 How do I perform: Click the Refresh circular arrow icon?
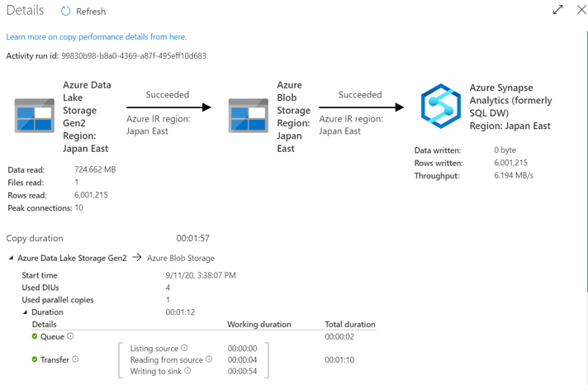click(x=65, y=12)
